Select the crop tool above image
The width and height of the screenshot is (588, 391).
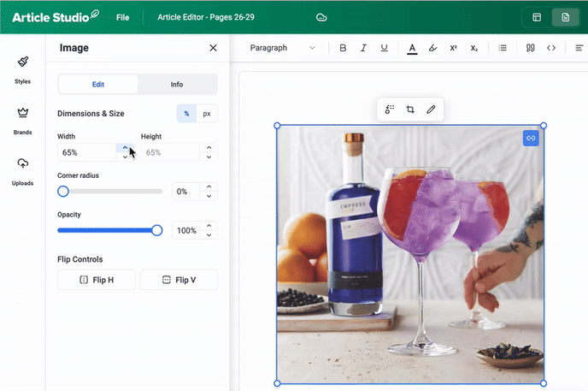click(410, 110)
